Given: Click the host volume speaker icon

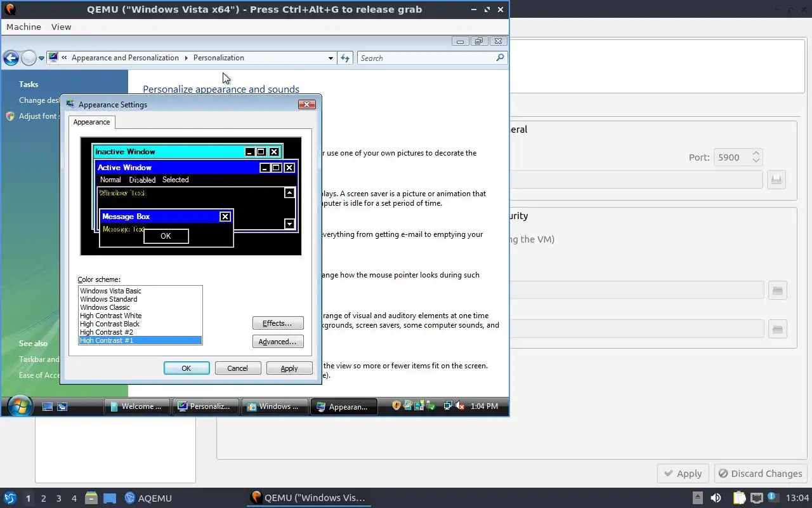Looking at the screenshot, I should (716, 498).
